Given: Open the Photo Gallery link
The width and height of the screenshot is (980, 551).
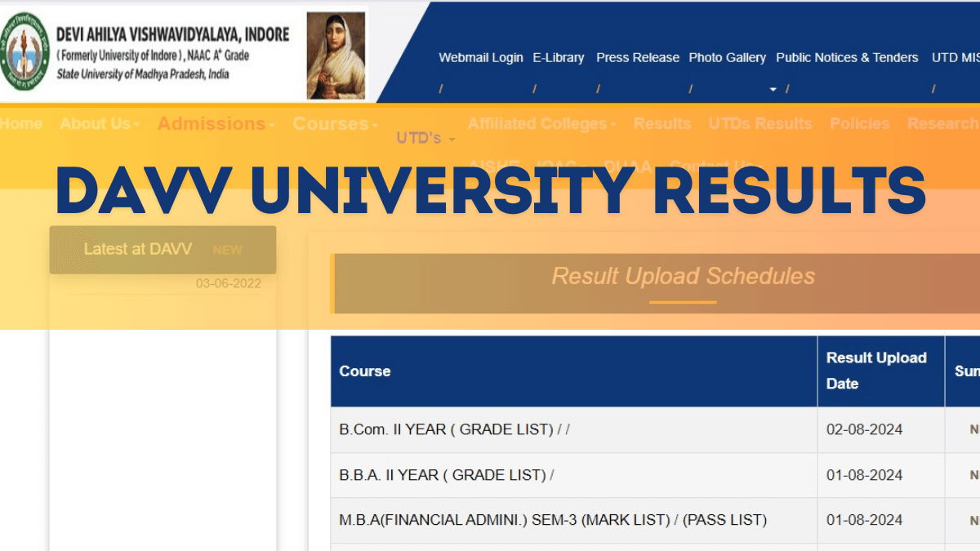Looking at the screenshot, I should (x=728, y=58).
